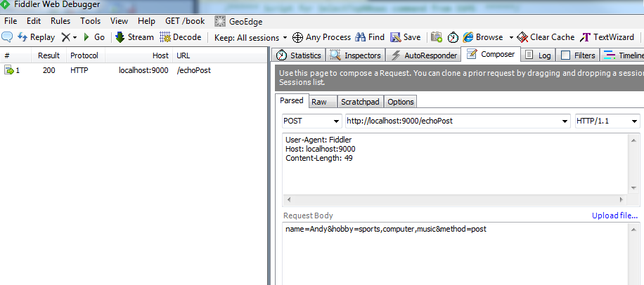Click the GeoEdge menu item
The height and width of the screenshot is (285, 644).
238,21
